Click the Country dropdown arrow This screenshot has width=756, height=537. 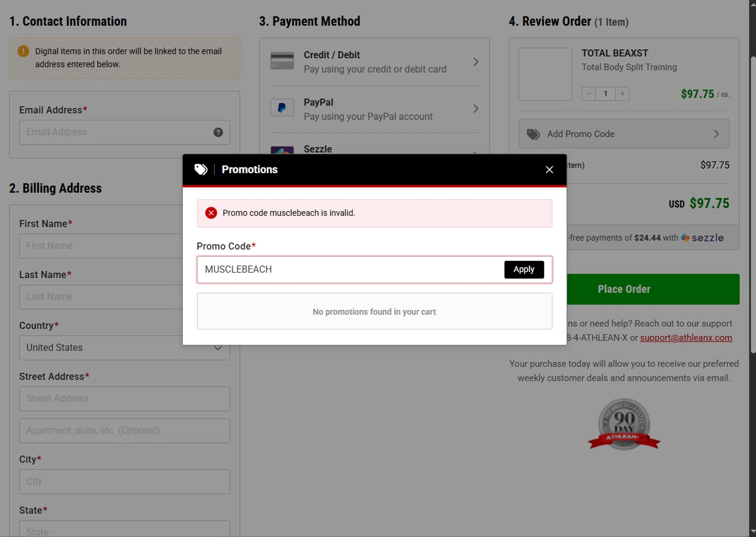[x=218, y=348]
